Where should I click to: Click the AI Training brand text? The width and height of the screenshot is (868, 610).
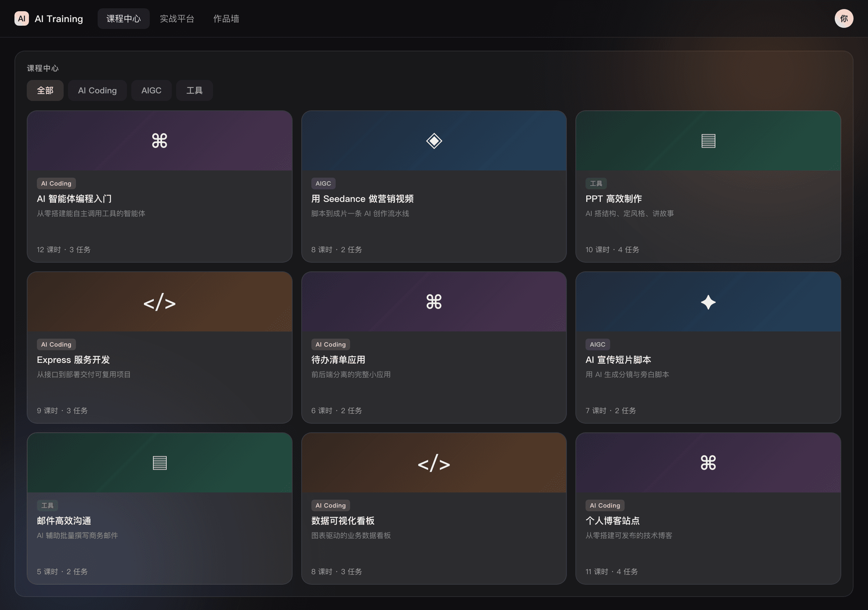59,18
